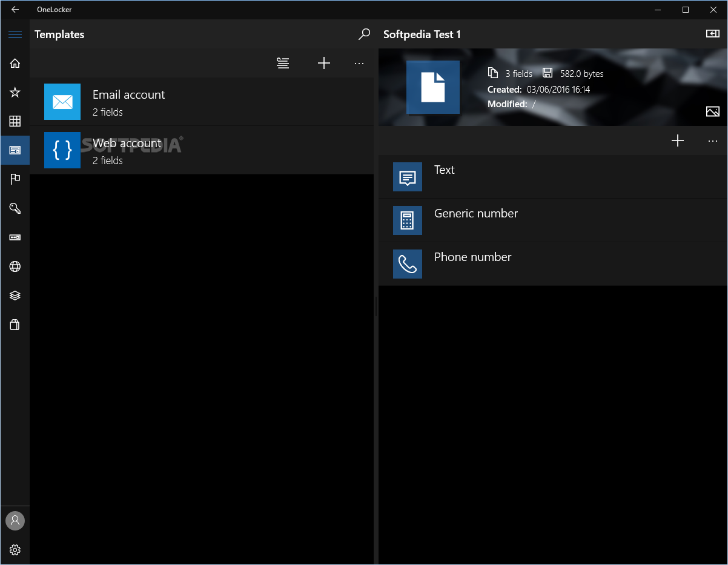Image resolution: width=728 pixels, height=565 pixels.
Task: Click the Text field comment icon
Action: point(408,177)
